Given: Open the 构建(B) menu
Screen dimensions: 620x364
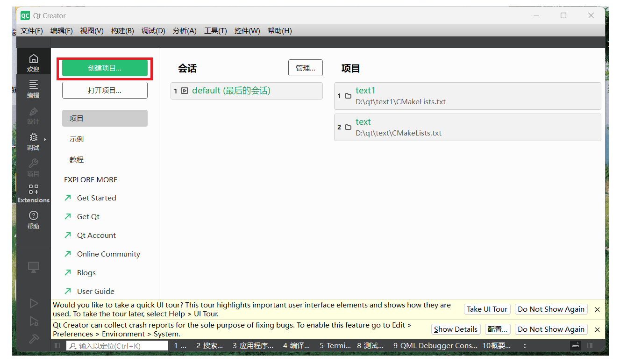Looking at the screenshot, I should (x=122, y=30).
